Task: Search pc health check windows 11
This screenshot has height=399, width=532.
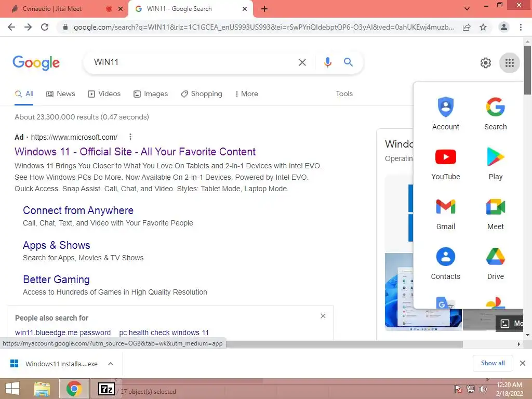Action: coord(164,332)
